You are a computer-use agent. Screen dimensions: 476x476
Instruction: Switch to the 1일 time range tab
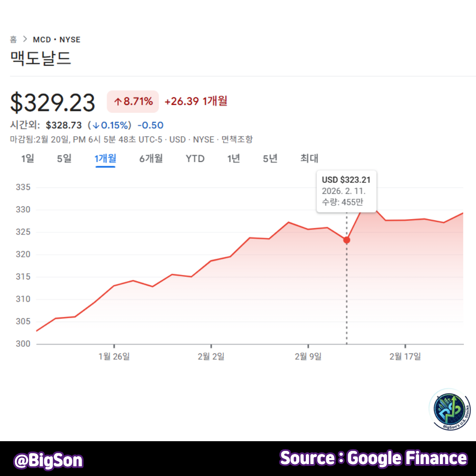click(x=27, y=159)
